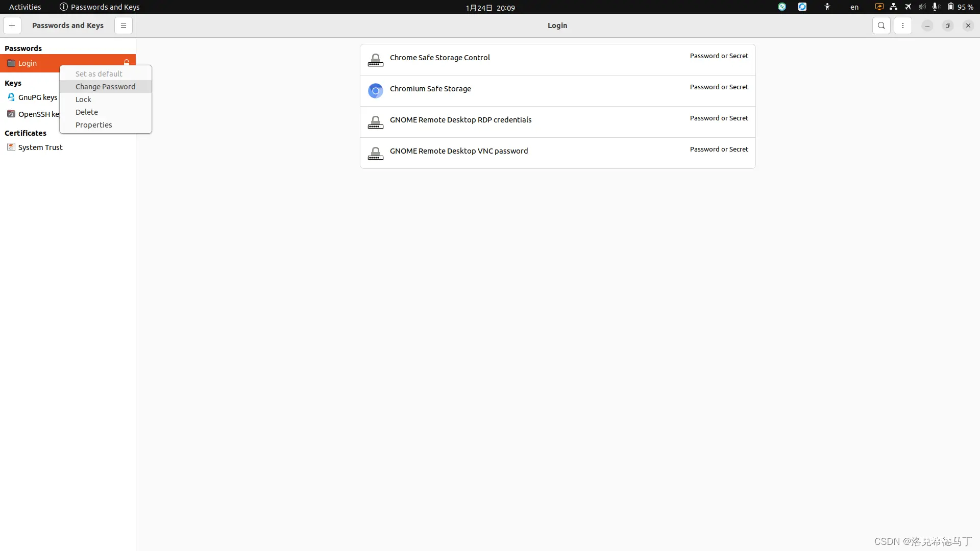Screen dimensions: 980x551
Task: Expand the Certificates section in sidebar
Action: [24, 133]
